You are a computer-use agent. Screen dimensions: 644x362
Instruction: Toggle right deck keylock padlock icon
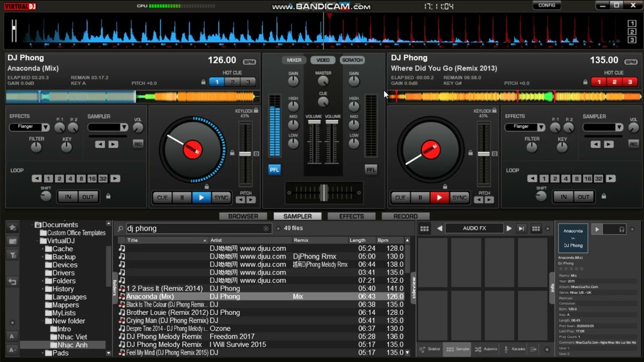coord(495,110)
